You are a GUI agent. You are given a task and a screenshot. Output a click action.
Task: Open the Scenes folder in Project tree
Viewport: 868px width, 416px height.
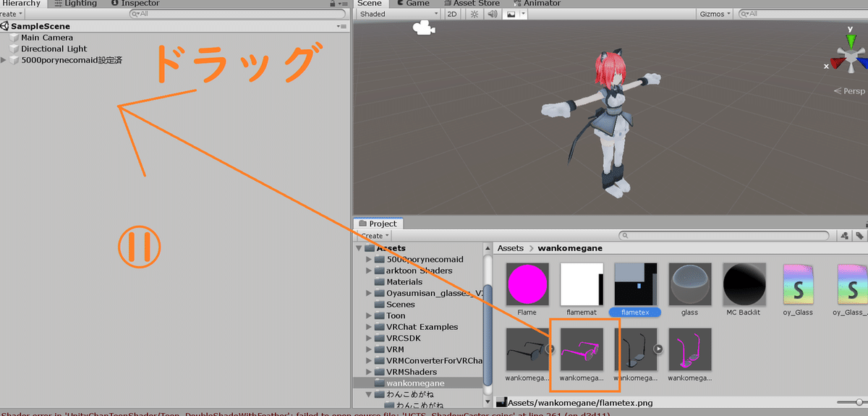[400, 305]
